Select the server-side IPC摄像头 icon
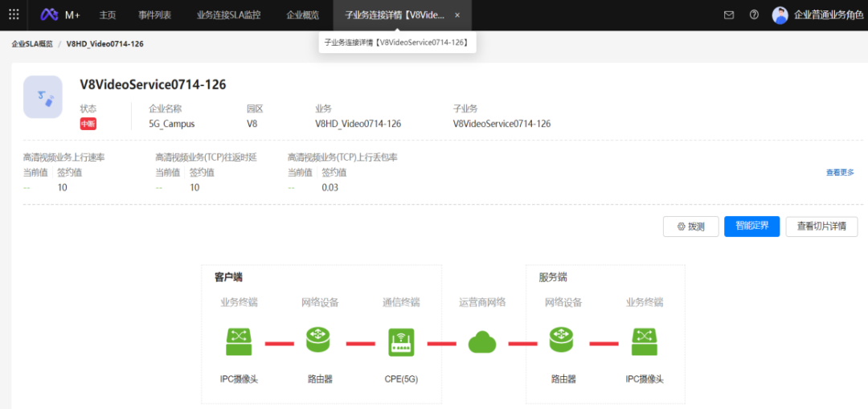Image resolution: width=868 pixels, height=409 pixels. 644,342
